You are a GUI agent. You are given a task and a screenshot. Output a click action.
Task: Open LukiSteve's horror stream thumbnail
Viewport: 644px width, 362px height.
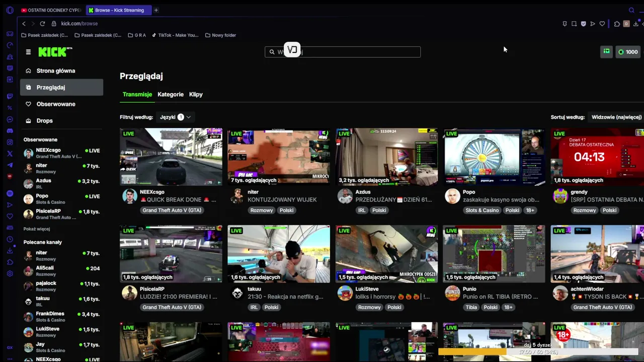[x=386, y=254]
